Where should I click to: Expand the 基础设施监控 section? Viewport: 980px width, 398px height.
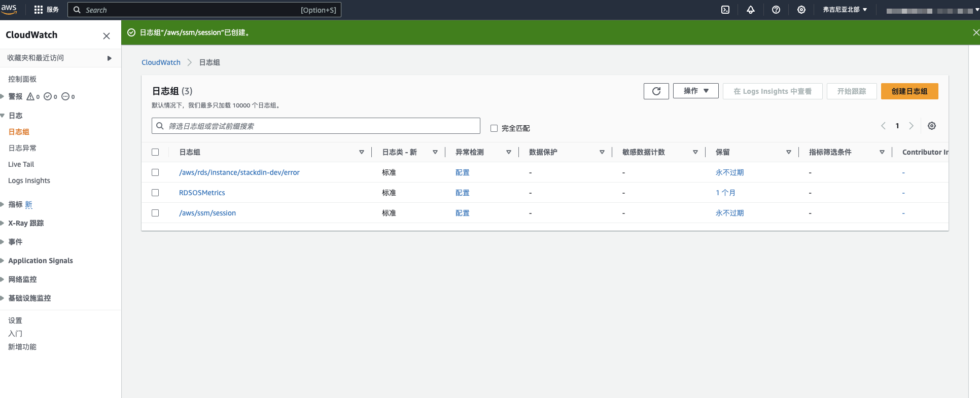point(2,298)
